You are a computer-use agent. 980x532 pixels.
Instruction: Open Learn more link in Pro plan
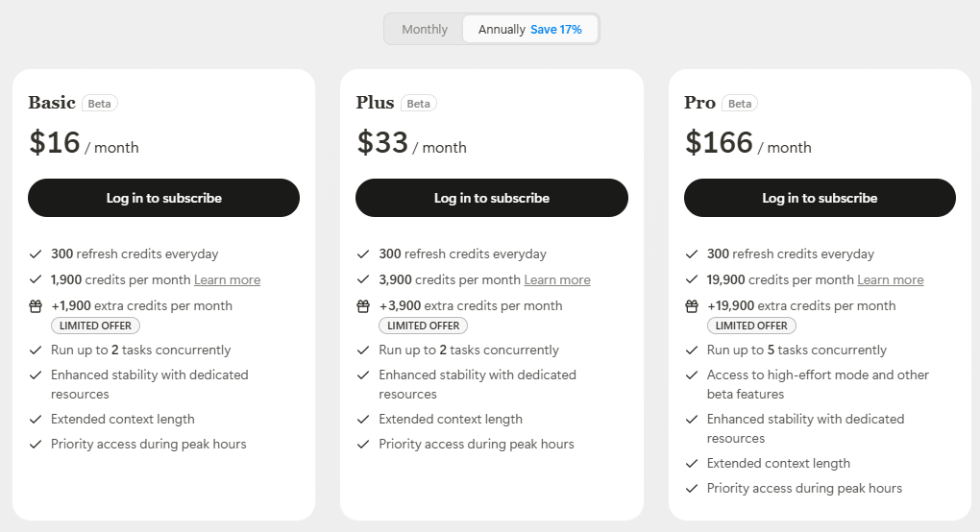point(891,279)
